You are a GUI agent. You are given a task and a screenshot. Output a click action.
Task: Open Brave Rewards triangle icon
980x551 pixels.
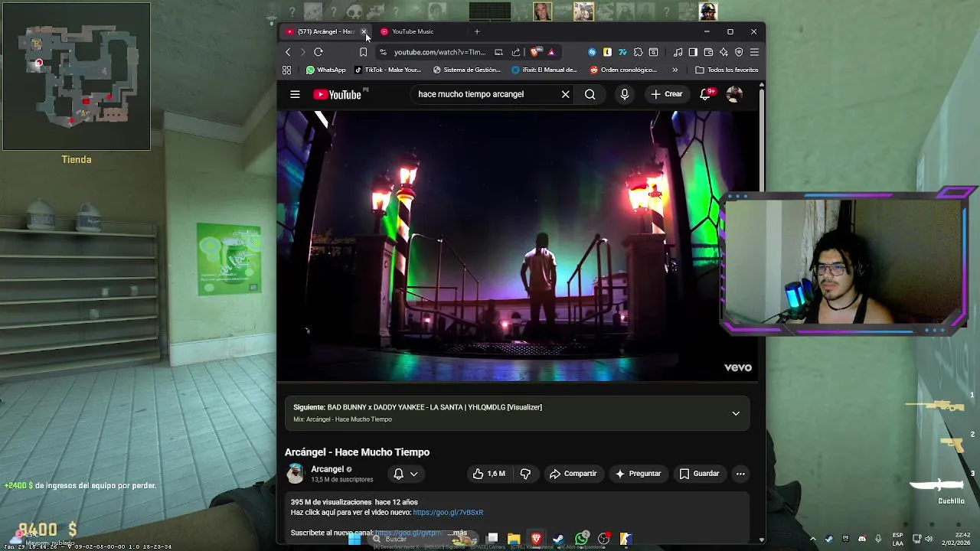[x=551, y=52]
